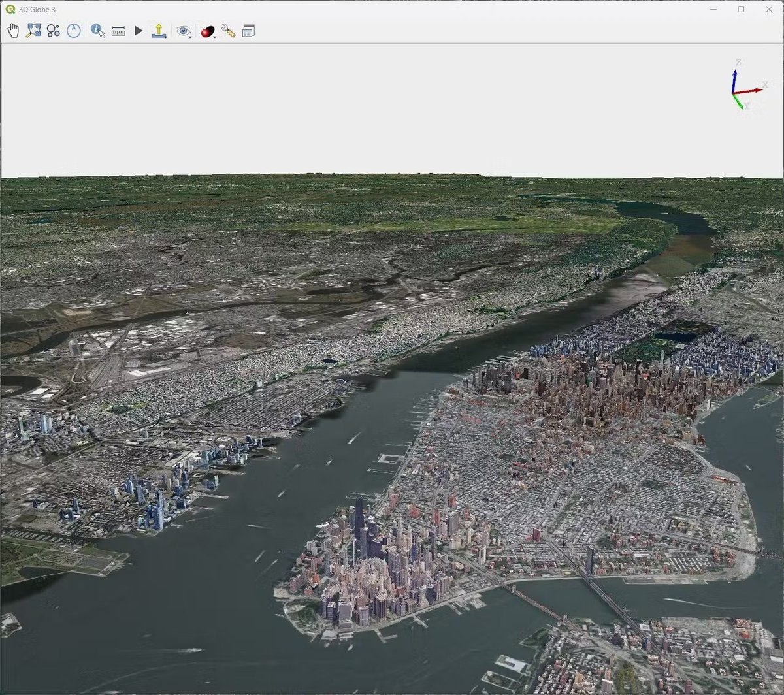Image resolution: width=784 pixels, height=695 pixels.
Task: Click the camera rotation compass icon
Action: pyautogui.click(x=74, y=29)
